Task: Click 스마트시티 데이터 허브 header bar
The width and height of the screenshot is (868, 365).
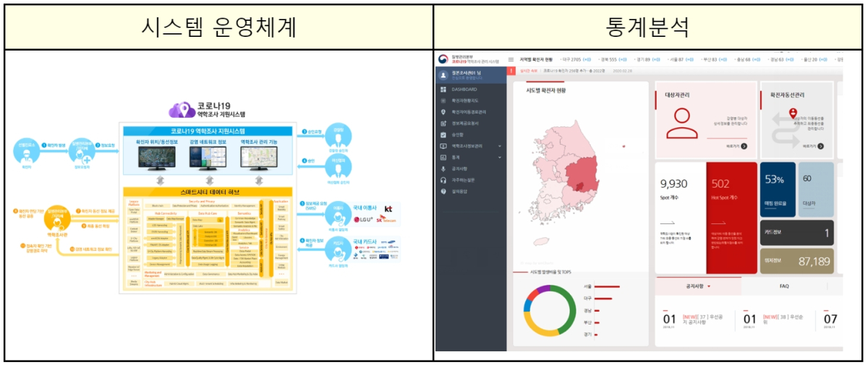Action: click(208, 192)
